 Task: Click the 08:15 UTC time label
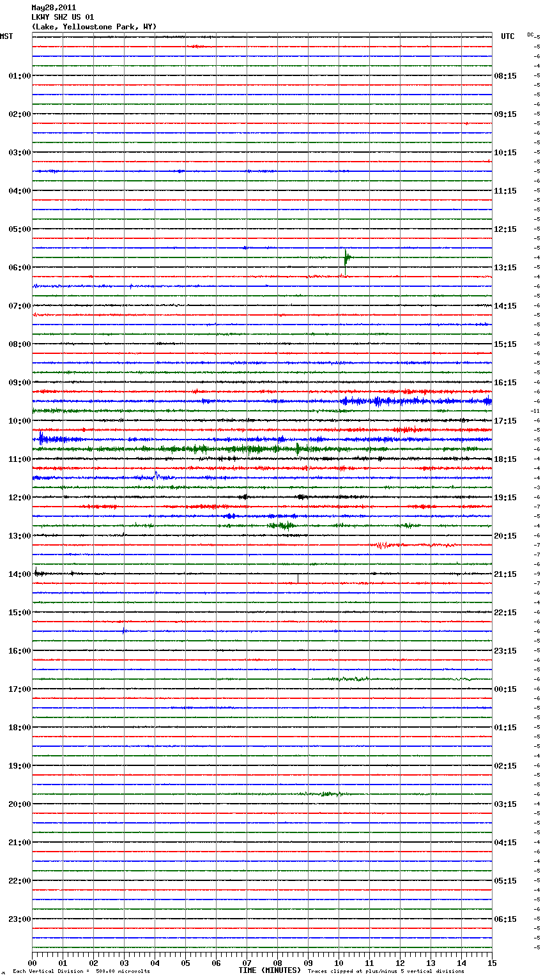click(505, 76)
